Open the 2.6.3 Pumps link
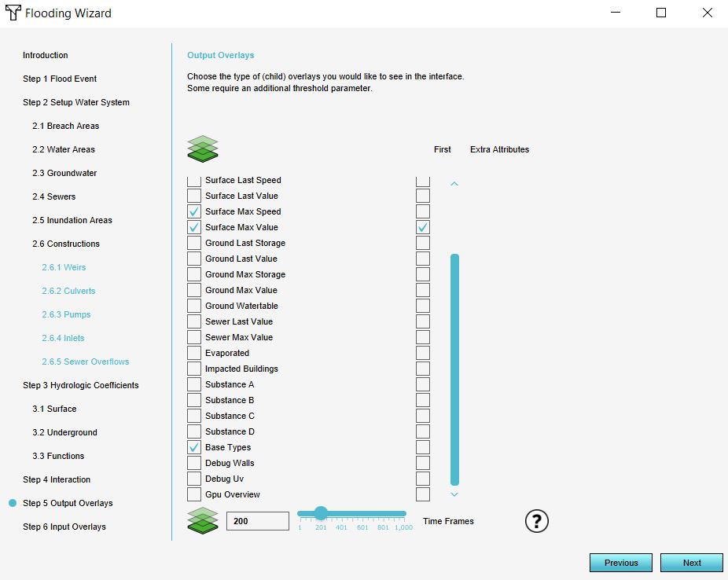The image size is (728, 580). coord(66,314)
